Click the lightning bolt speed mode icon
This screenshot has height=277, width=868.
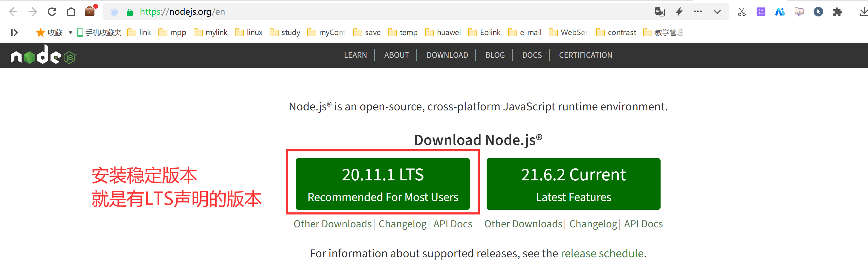679,12
